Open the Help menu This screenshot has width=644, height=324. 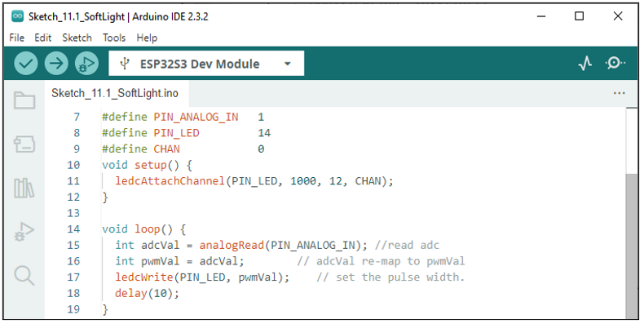147,38
